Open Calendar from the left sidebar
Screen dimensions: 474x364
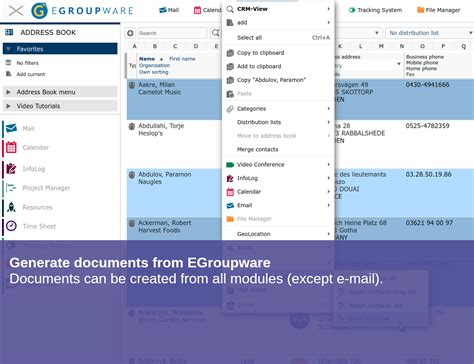point(35,148)
